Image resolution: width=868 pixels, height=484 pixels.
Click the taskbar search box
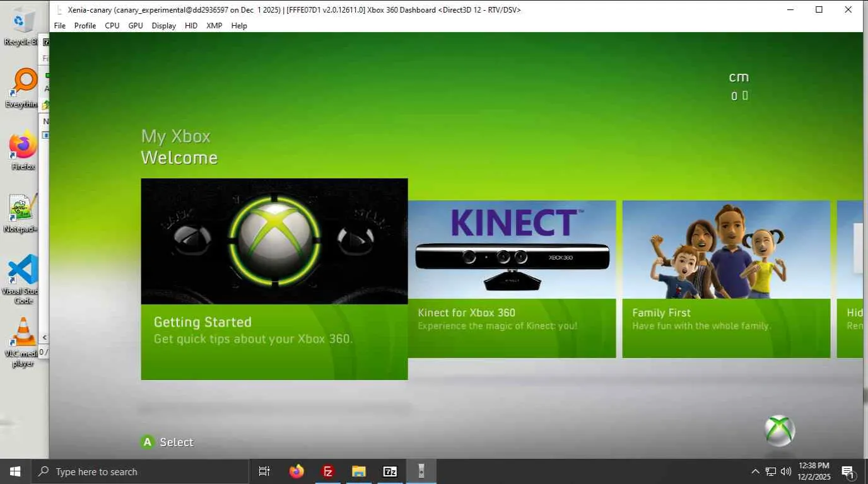coord(139,471)
